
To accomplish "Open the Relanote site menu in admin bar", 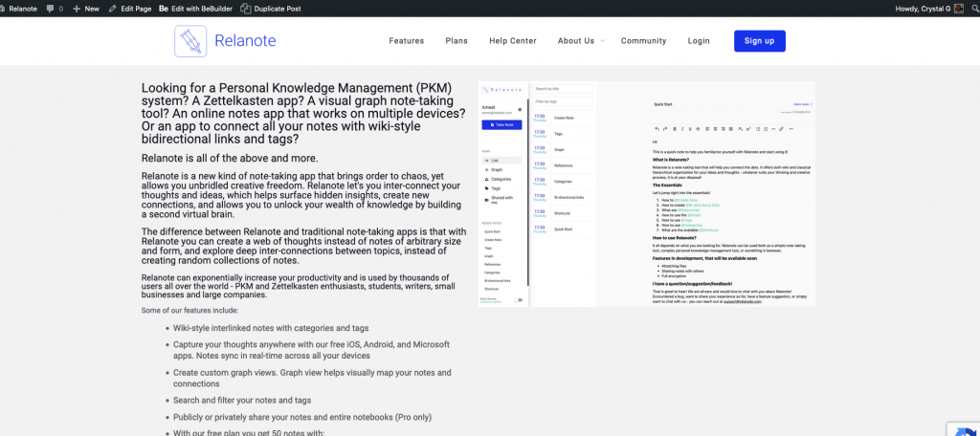I will (x=19, y=9).
